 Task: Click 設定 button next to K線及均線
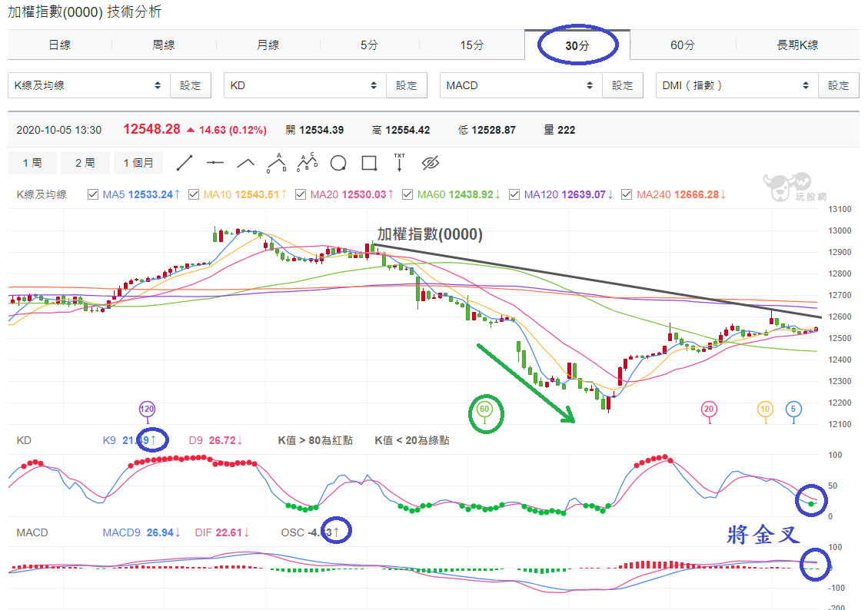pyautogui.click(x=191, y=85)
